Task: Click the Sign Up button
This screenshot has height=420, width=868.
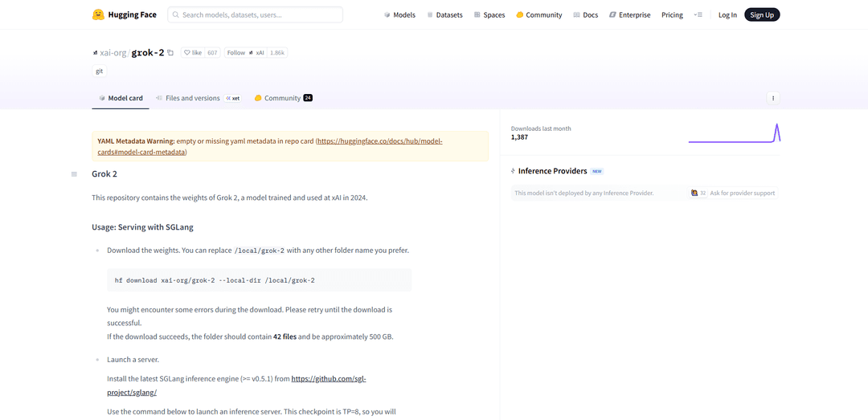Action: [x=762, y=15]
